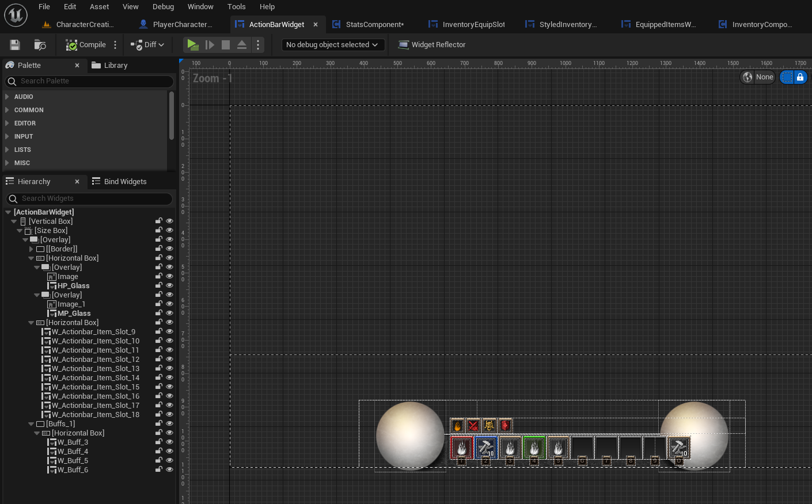Screen dimensions: 812x504
Task: Browse to asset in Content Browser icon
Action: tap(40, 45)
